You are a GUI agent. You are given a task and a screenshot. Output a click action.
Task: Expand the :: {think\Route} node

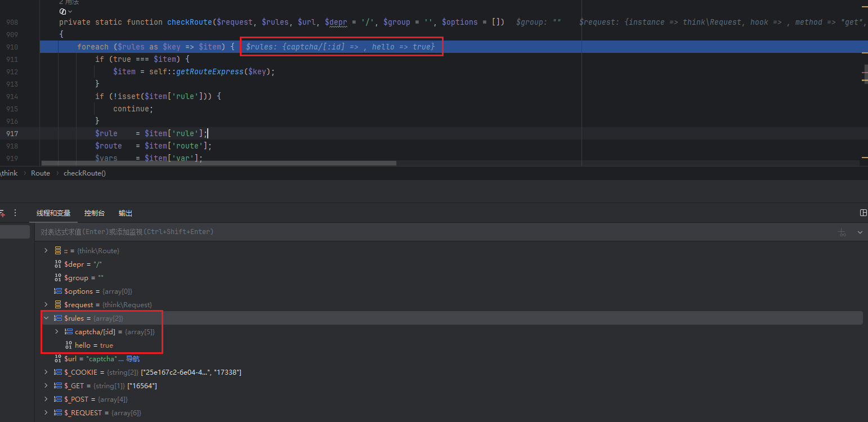[46, 250]
